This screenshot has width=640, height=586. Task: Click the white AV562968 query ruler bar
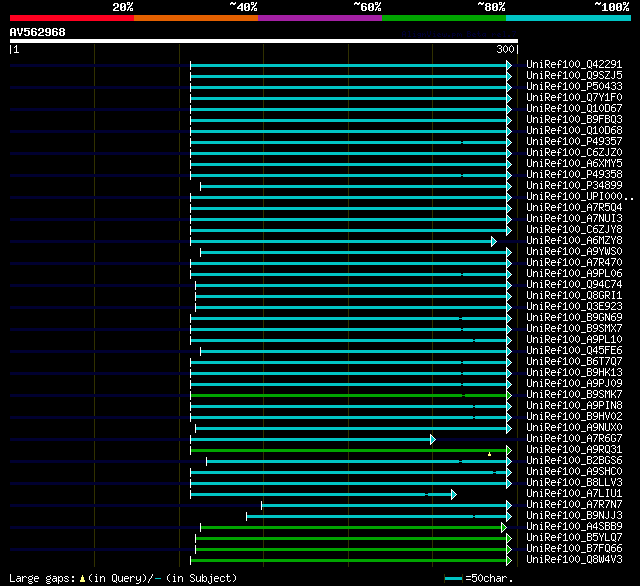pyautogui.click(x=264, y=41)
